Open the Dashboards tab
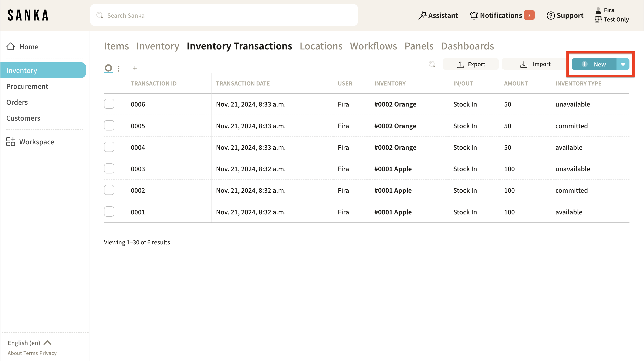Screen dimensions: 644x361 pos(467,46)
